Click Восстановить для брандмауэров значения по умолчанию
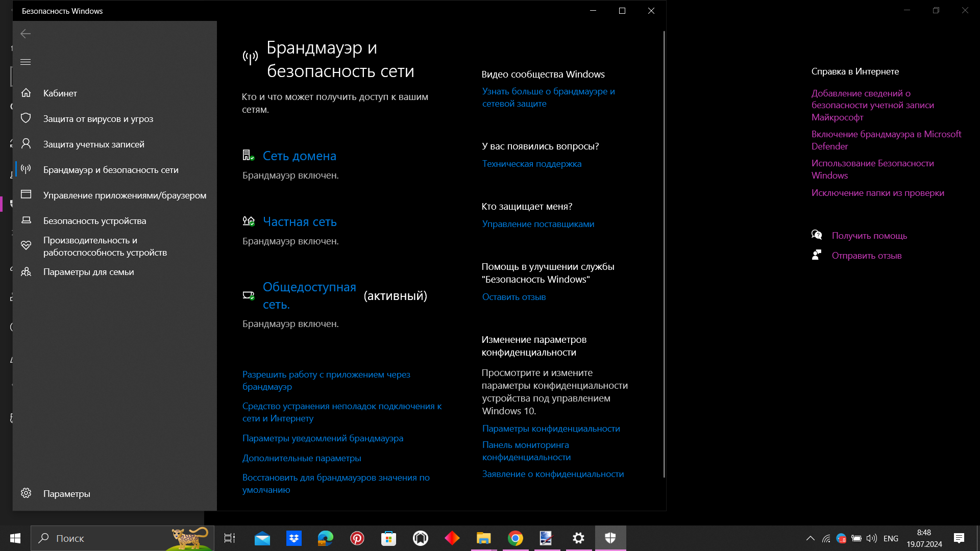980x551 pixels. (x=336, y=483)
